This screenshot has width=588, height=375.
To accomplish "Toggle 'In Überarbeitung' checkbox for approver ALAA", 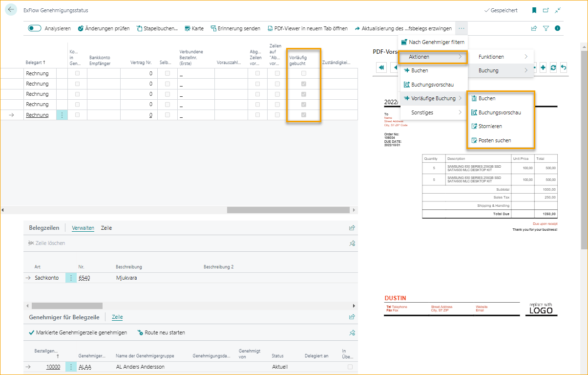I will pos(350,367).
